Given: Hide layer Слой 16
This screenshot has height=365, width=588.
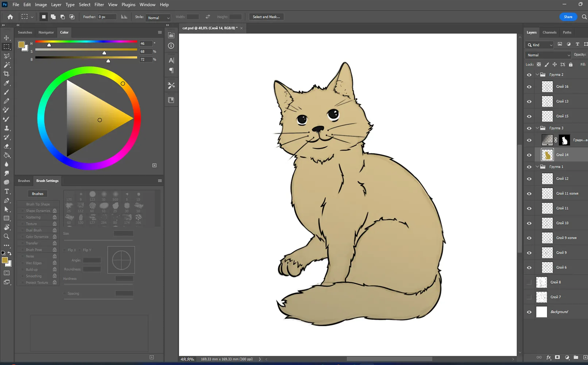Looking at the screenshot, I should pyautogui.click(x=529, y=87).
